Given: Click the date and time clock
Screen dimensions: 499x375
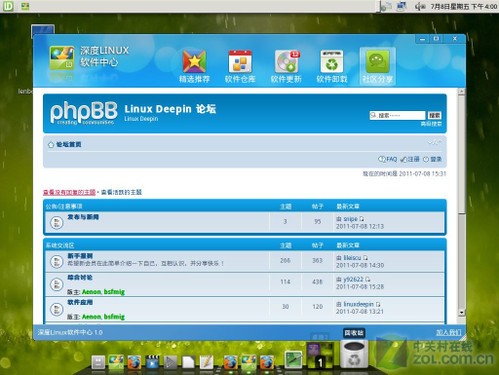Looking at the screenshot, I should point(463,6).
